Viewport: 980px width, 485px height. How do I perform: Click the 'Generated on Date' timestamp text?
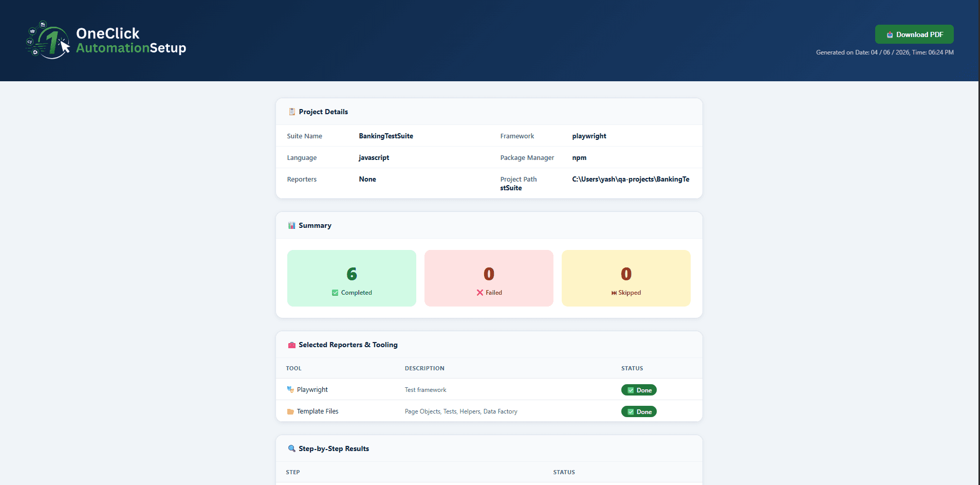pyautogui.click(x=885, y=52)
